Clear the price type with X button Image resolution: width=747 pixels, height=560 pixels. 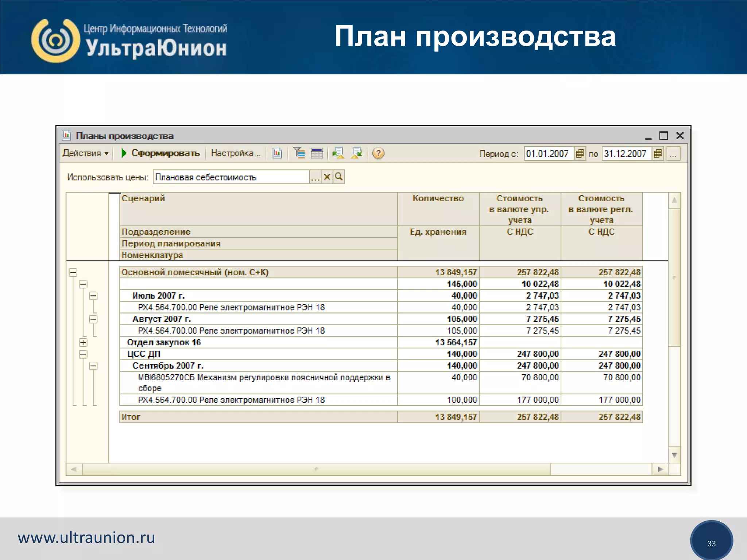tap(327, 177)
